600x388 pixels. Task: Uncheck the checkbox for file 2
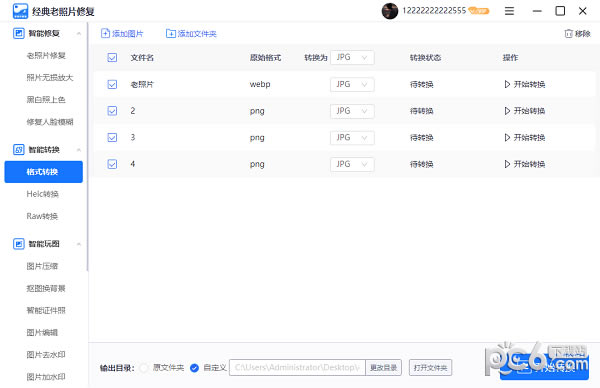tap(112, 111)
